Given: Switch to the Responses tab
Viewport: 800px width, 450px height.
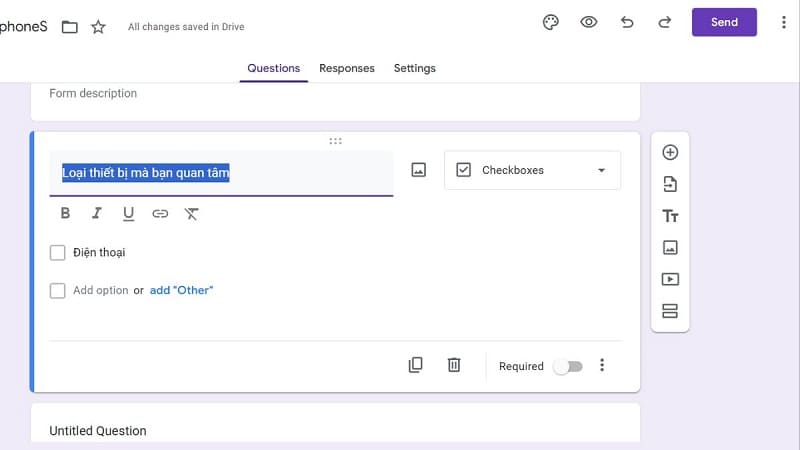Looking at the screenshot, I should coord(346,68).
